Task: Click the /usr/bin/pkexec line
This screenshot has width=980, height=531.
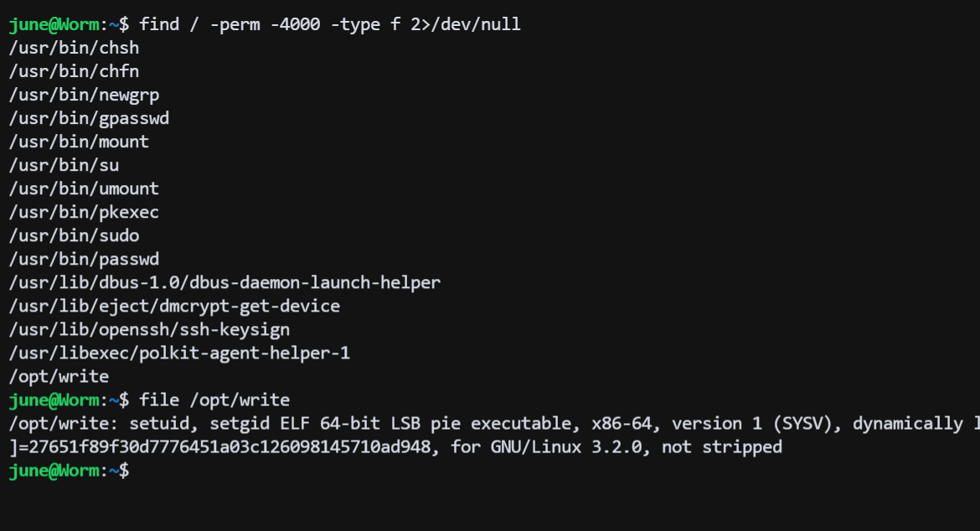Action: tap(84, 212)
